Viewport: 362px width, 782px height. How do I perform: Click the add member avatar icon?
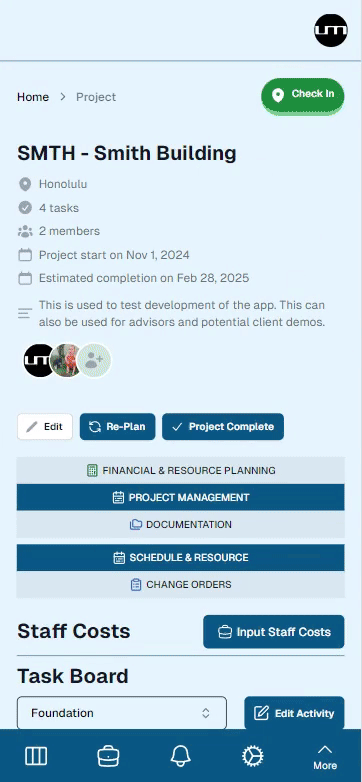point(94,360)
